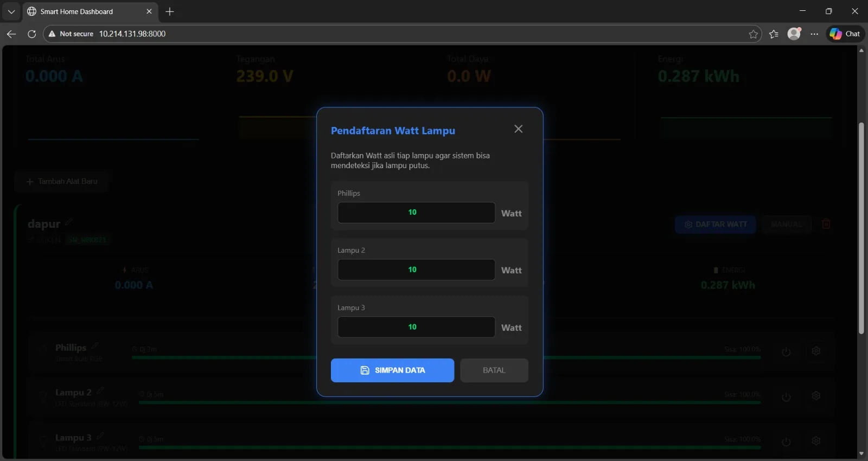Close the Pendaftaran Watt Lampu dialog
868x461 pixels.
[518, 129]
